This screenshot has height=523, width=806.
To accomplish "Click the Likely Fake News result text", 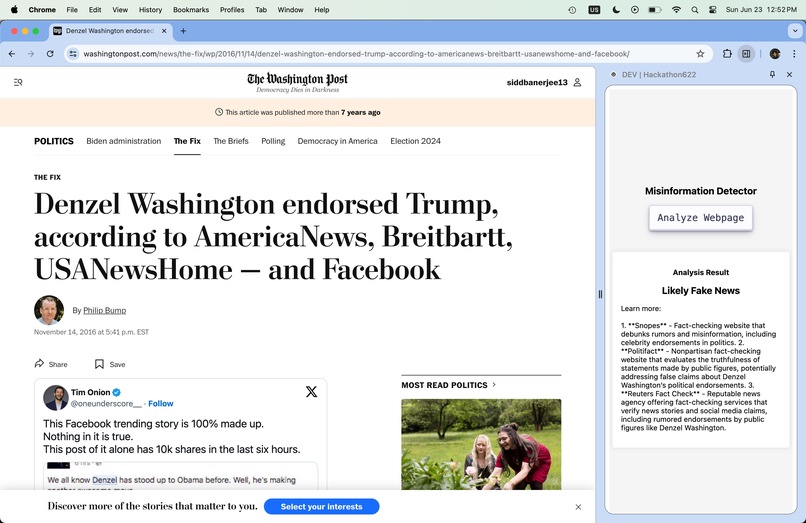I will [700, 291].
